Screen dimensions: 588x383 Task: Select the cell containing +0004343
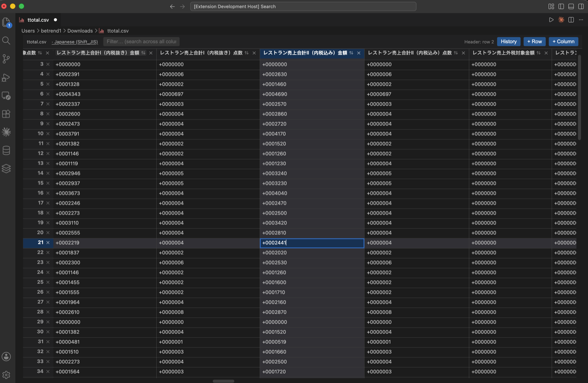[x=105, y=94]
